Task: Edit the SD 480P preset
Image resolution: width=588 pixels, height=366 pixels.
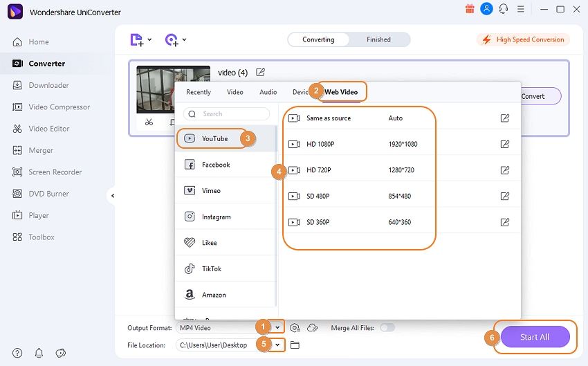Action: 505,196
